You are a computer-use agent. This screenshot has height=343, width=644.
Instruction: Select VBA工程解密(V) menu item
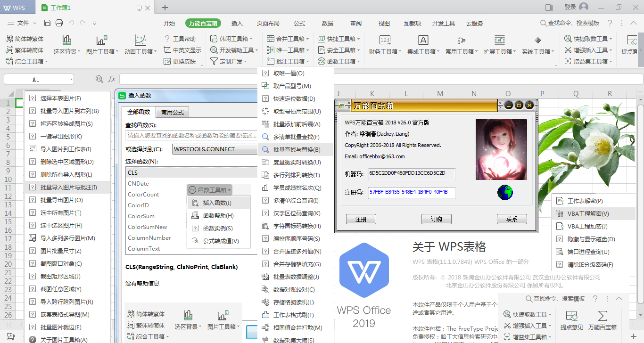point(594,213)
